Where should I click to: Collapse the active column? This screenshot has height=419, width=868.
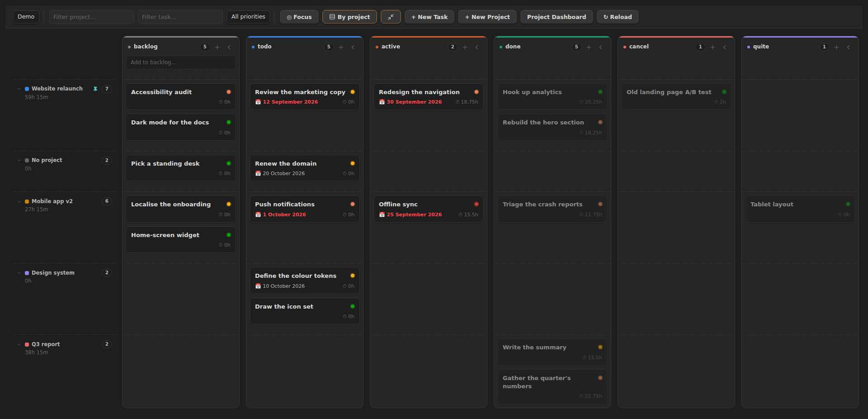[x=477, y=47]
